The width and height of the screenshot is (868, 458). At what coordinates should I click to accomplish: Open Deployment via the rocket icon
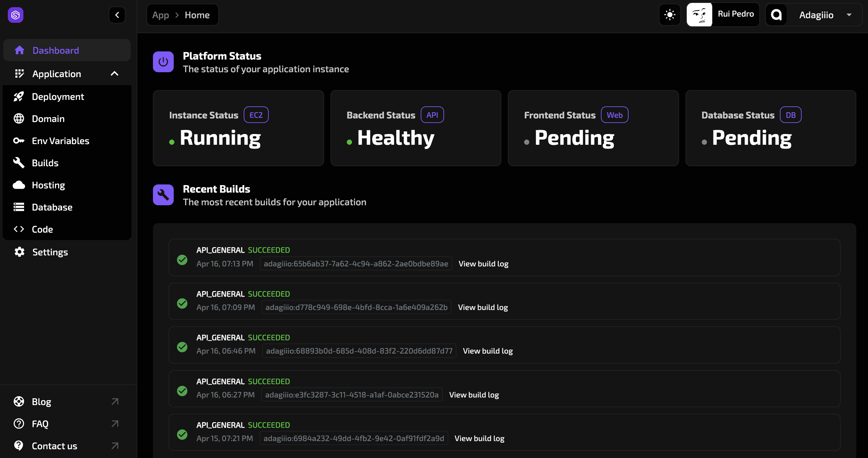click(x=19, y=97)
